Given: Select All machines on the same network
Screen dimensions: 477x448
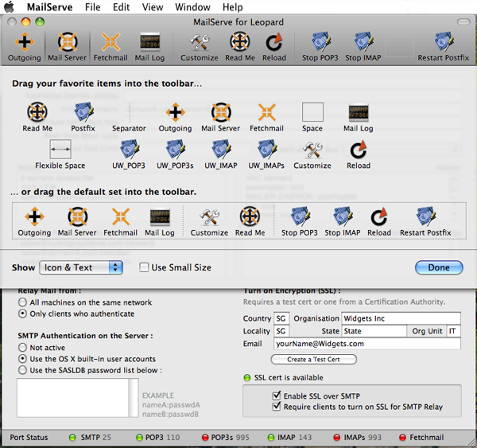Looking at the screenshot, I should coord(23,302).
